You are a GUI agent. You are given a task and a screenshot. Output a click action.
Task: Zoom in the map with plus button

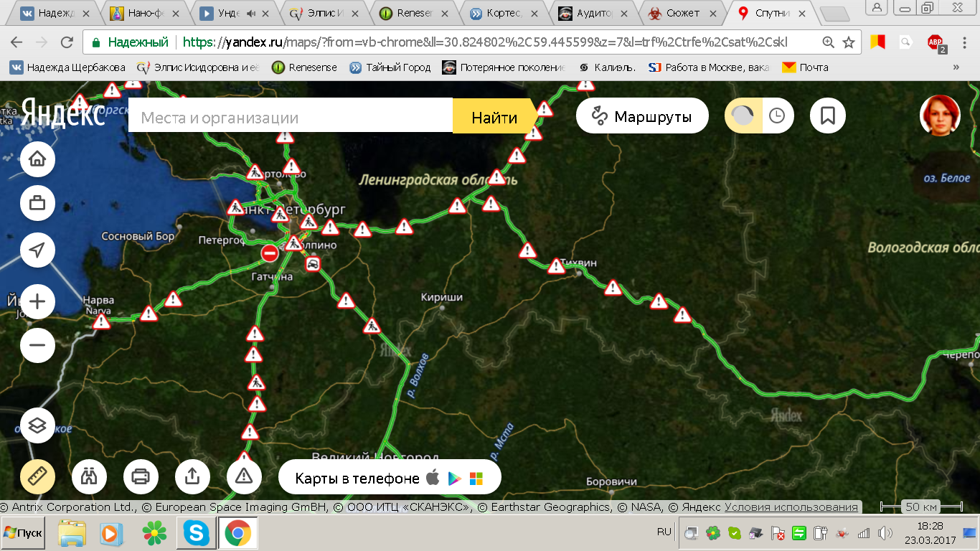(x=37, y=301)
